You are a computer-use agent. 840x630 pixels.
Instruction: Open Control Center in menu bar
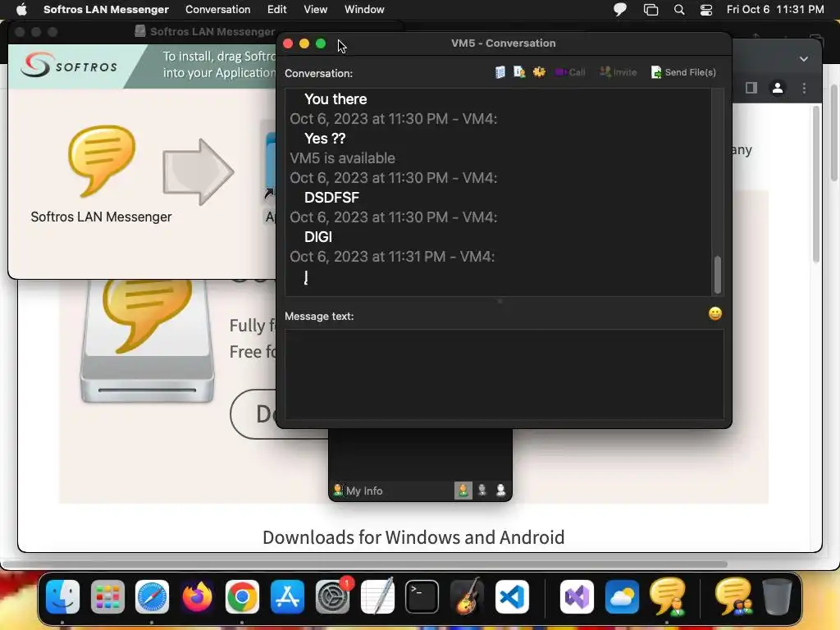(x=706, y=10)
